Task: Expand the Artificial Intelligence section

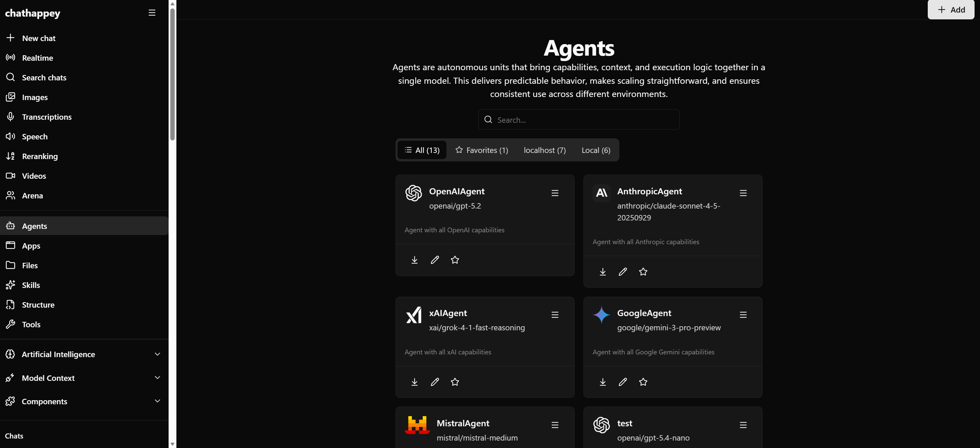Action: point(84,354)
